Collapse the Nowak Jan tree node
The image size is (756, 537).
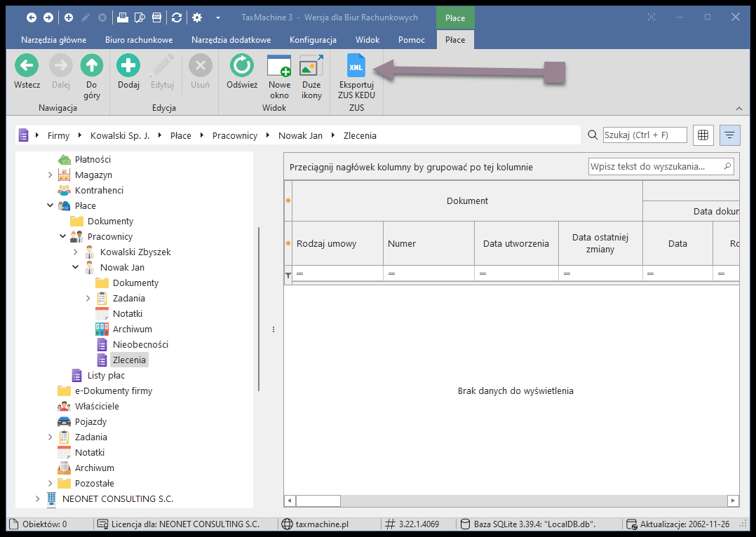[76, 268]
